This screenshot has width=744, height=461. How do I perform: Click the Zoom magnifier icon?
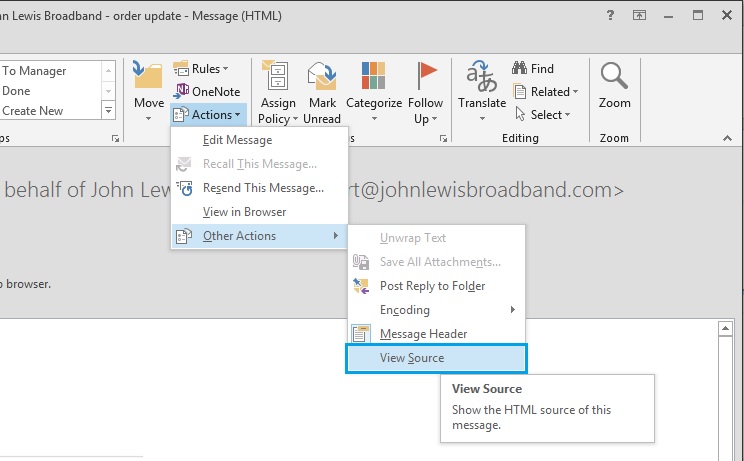[x=614, y=78]
